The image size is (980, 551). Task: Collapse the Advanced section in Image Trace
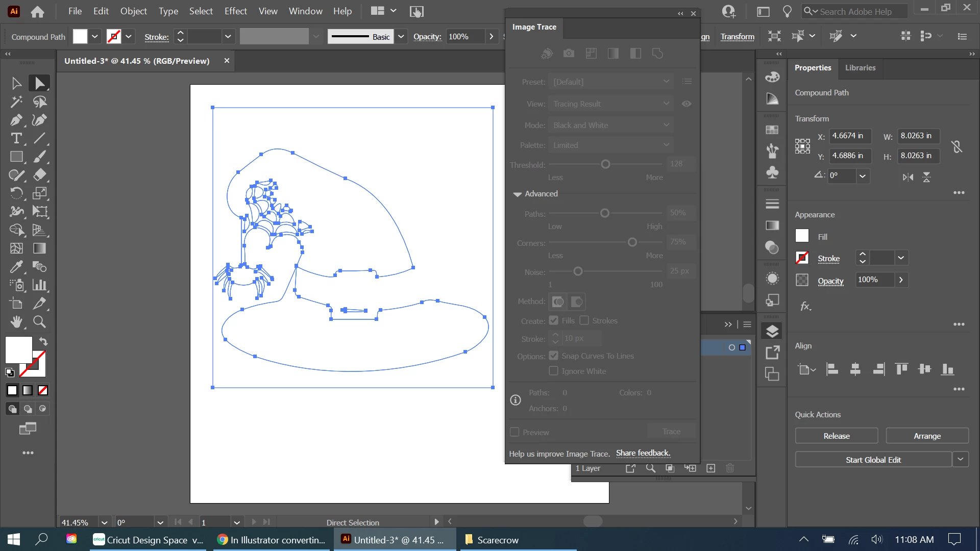click(x=517, y=194)
